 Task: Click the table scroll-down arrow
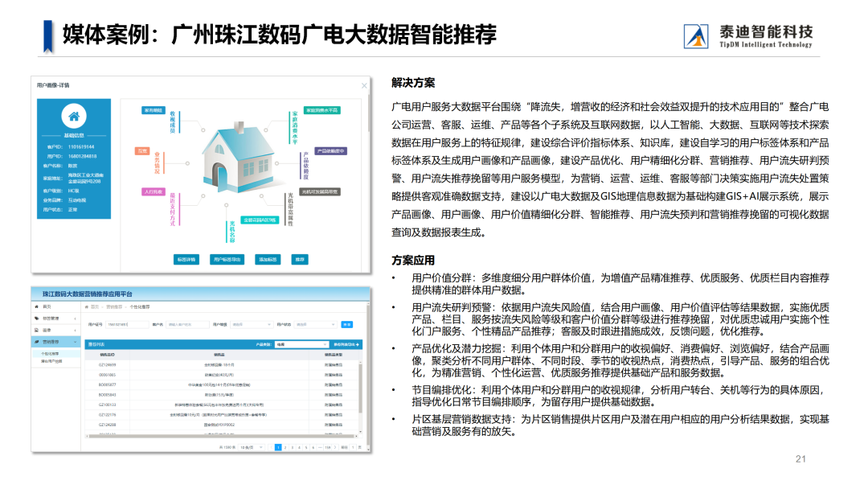pos(360,431)
